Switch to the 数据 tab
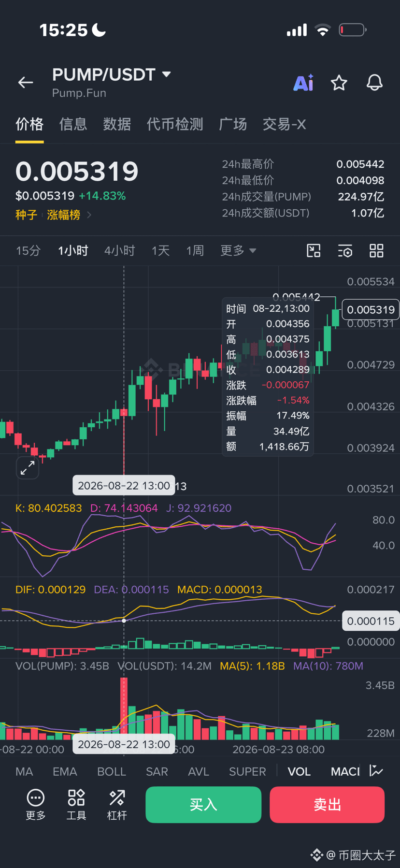The width and height of the screenshot is (400, 868). [x=117, y=125]
